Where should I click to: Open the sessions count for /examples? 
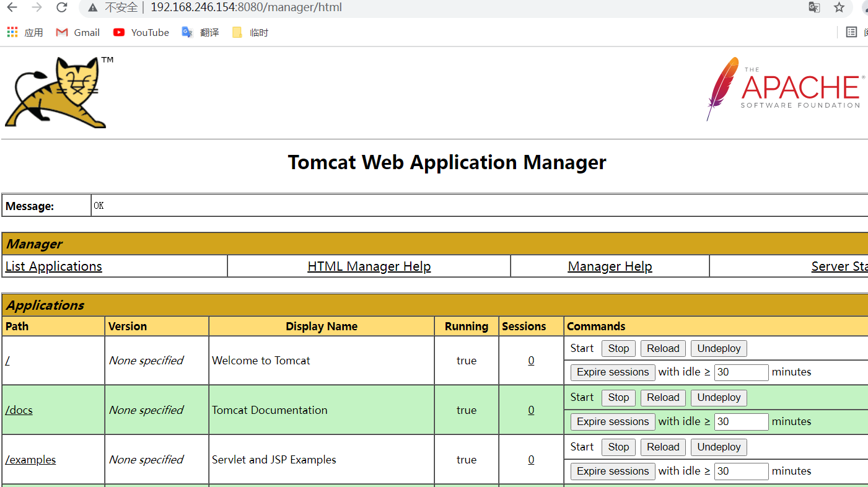coord(531,460)
